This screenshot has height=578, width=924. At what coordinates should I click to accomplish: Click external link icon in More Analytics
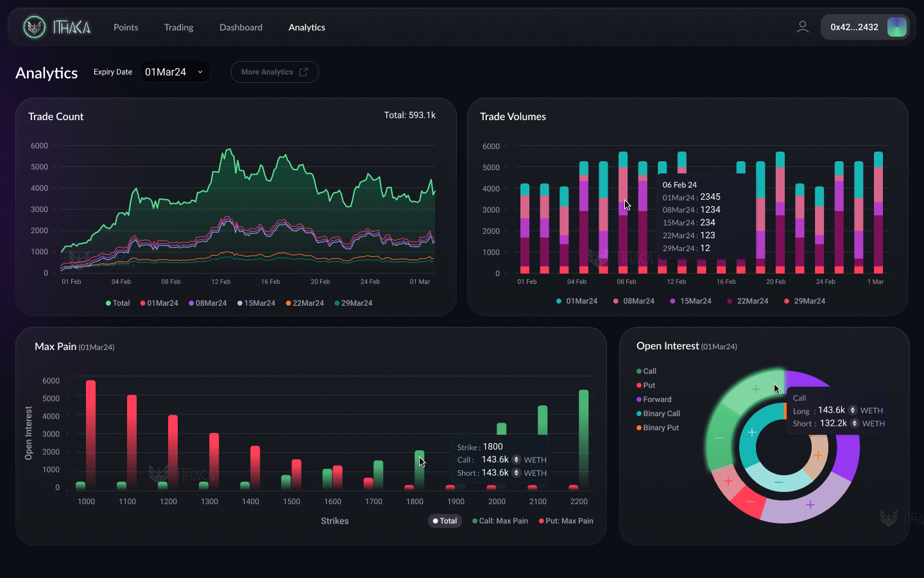click(304, 72)
